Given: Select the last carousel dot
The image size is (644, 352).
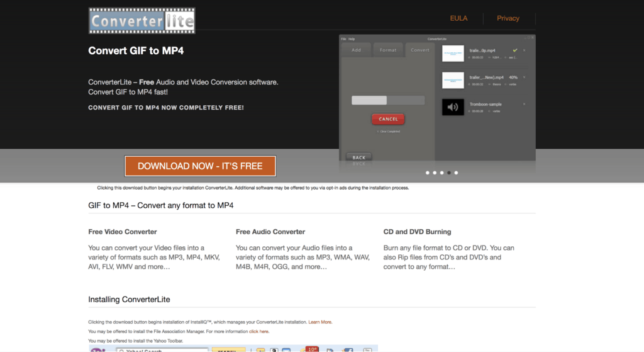Looking at the screenshot, I should [x=457, y=173].
